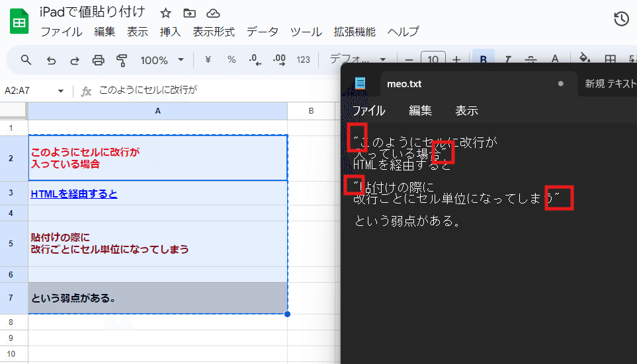Star the iPadで値貼り付け document

point(165,13)
